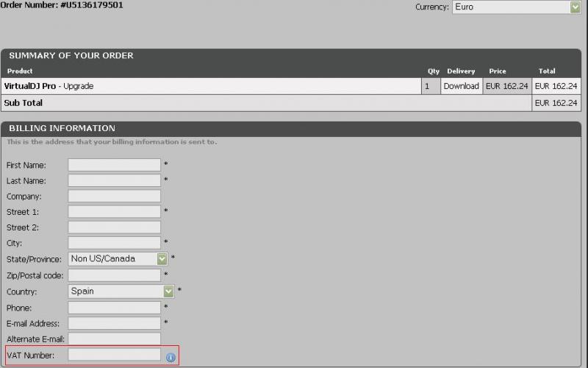Click the Currency label
The width and height of the screenshot is (588, 368).
point(431,7)
